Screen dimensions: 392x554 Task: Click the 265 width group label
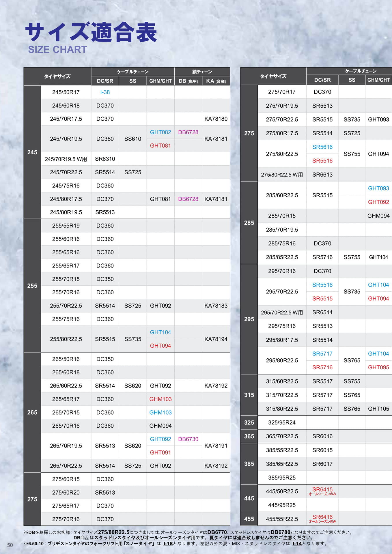32,412
